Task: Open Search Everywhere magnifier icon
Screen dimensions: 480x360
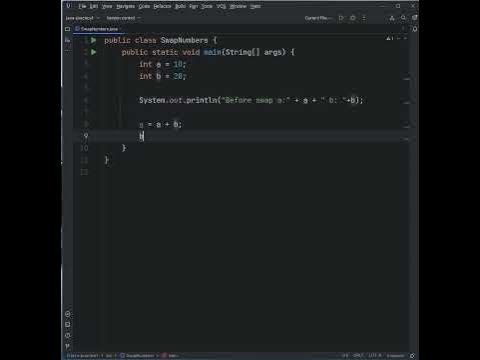Action: pos(403,18)
